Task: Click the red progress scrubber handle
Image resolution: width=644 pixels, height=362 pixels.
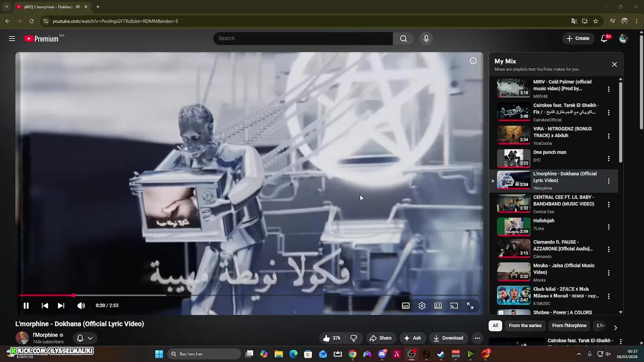Action: point(73,295)
